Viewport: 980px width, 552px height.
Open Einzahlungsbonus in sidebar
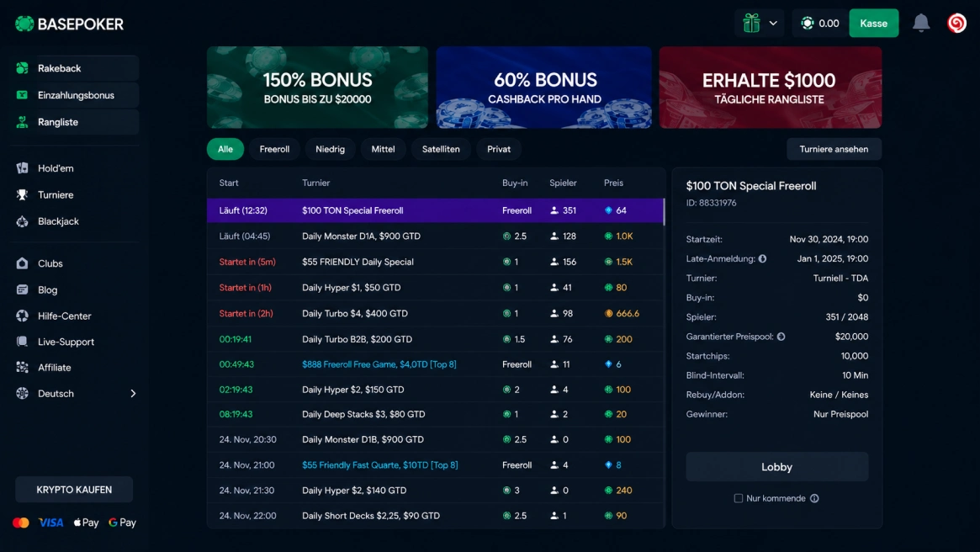point(75,95)
